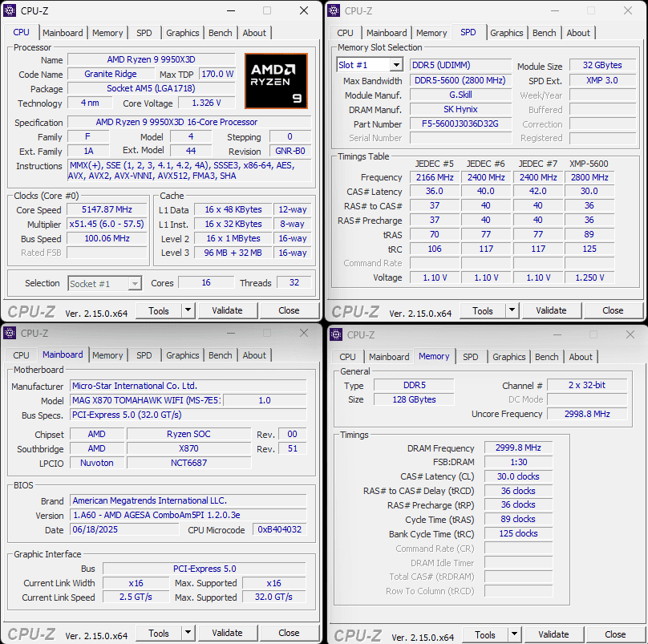Screen dimensions: 648x644
Task: Click Close button in SPD window
Action: pyautogui.click(x=613, y=310)
